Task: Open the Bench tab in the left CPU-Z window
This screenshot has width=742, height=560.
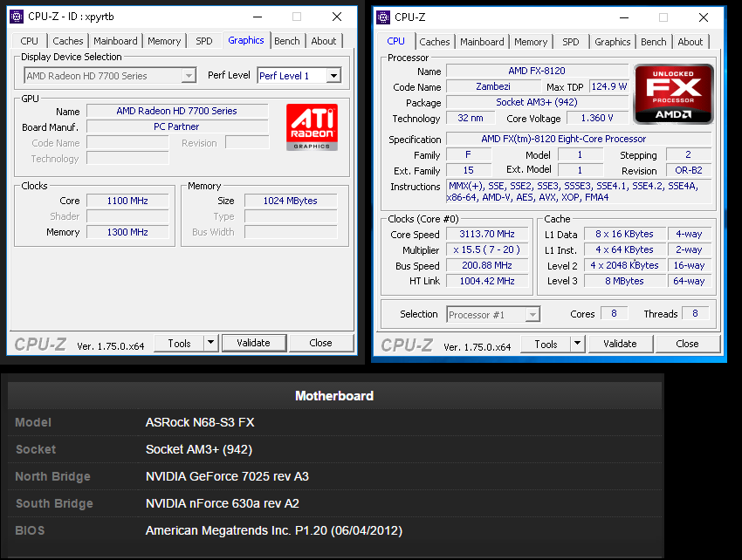Action: click(287, 41)
